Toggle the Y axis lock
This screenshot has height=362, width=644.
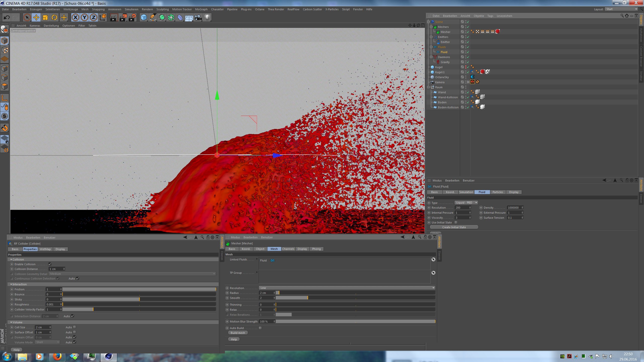click(x=85, y=17)
